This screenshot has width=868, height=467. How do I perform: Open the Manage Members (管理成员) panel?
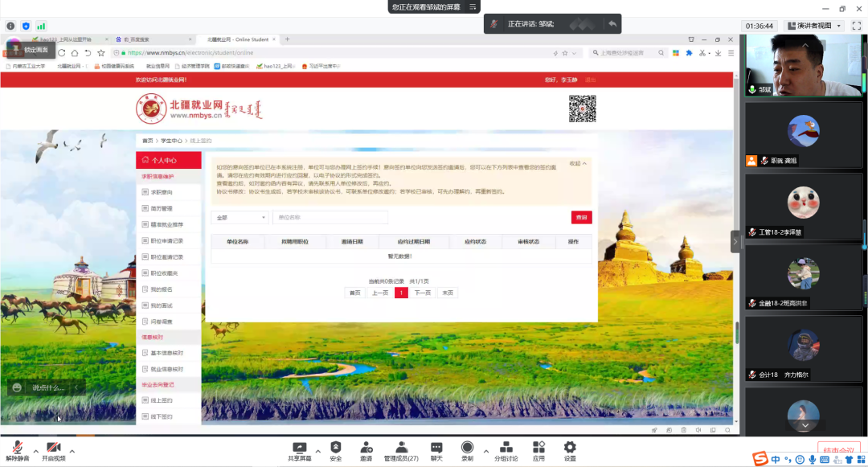tap(400, 449)
